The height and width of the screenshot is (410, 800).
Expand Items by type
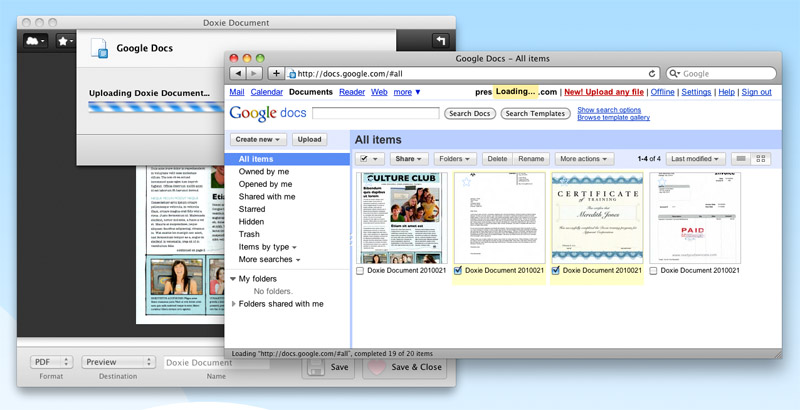pos(267,247)
